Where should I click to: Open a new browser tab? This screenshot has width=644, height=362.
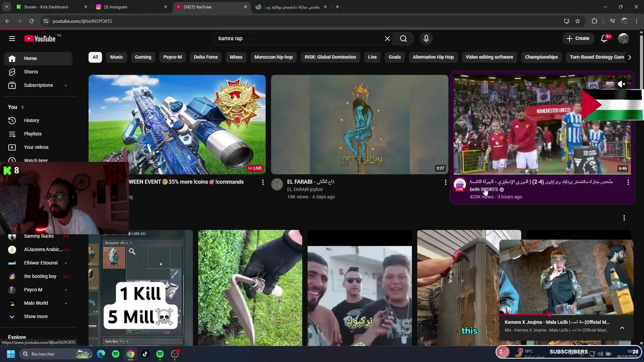pyautogui.click(x=337, y=7)
